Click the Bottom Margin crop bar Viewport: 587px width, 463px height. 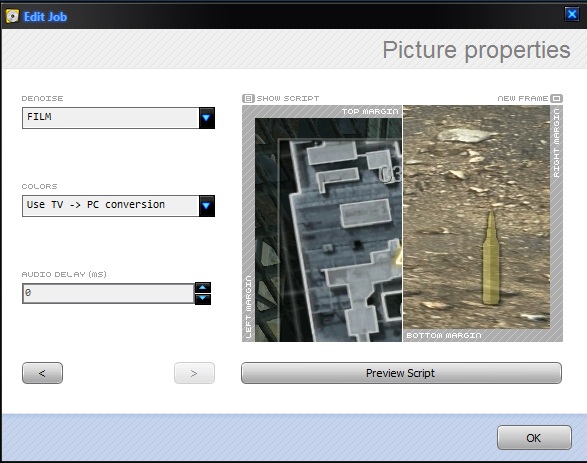(x=483, y=335)
